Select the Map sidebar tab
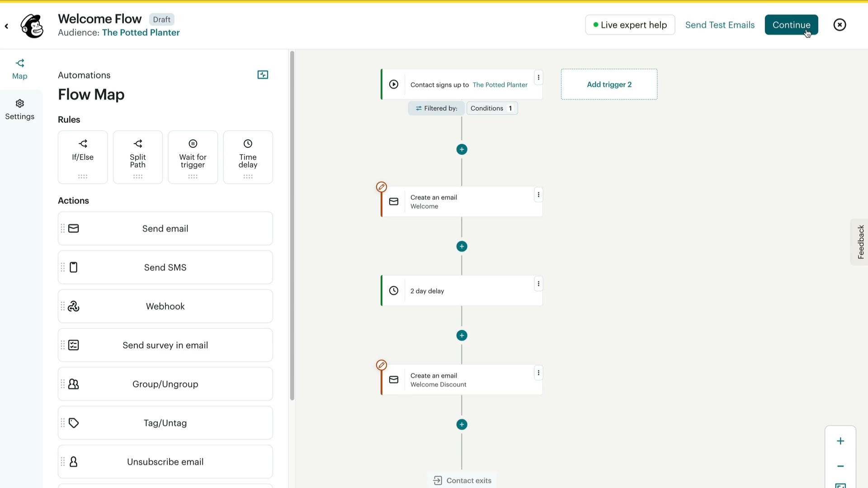Image resolution: width=868 pixels, height=488 pixels. [x=19, y=68]
